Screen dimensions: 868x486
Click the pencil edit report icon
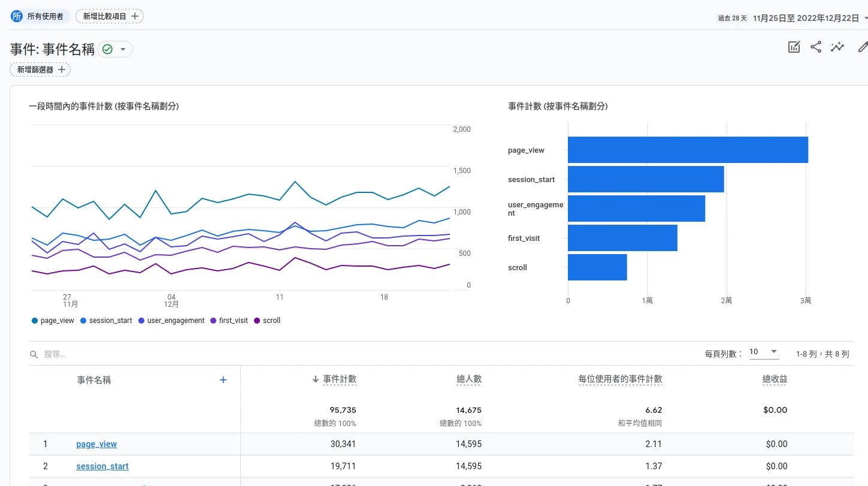tap(862, 47)
